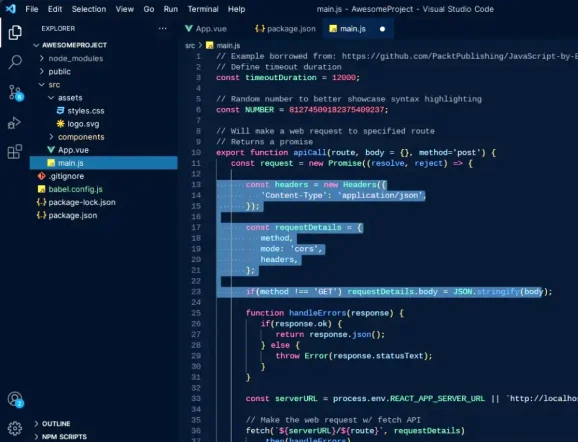578x442 pixels.
Task: Open the Explorer view in activity bar
Action: pos(15,32)
